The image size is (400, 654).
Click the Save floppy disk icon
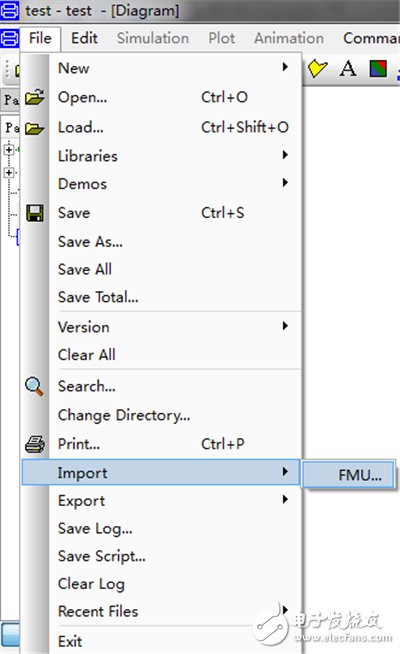click(x=35, y=213)
